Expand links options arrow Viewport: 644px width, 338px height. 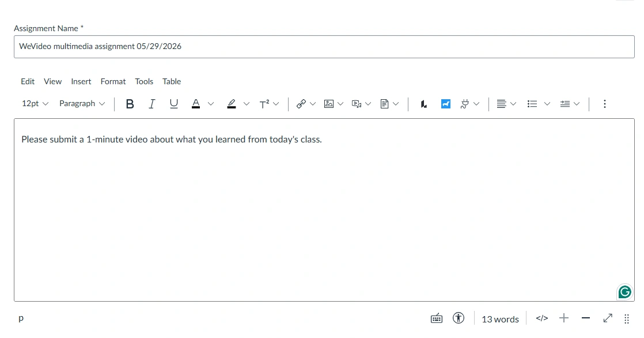313,104
